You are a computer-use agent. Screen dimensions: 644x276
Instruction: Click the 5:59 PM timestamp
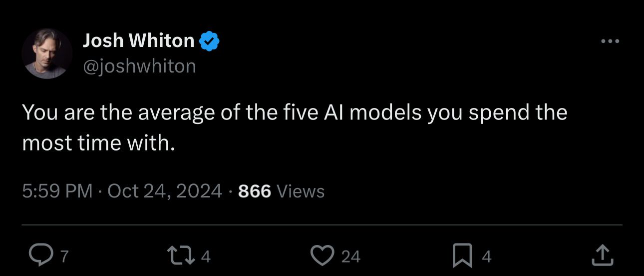[57, 191]
